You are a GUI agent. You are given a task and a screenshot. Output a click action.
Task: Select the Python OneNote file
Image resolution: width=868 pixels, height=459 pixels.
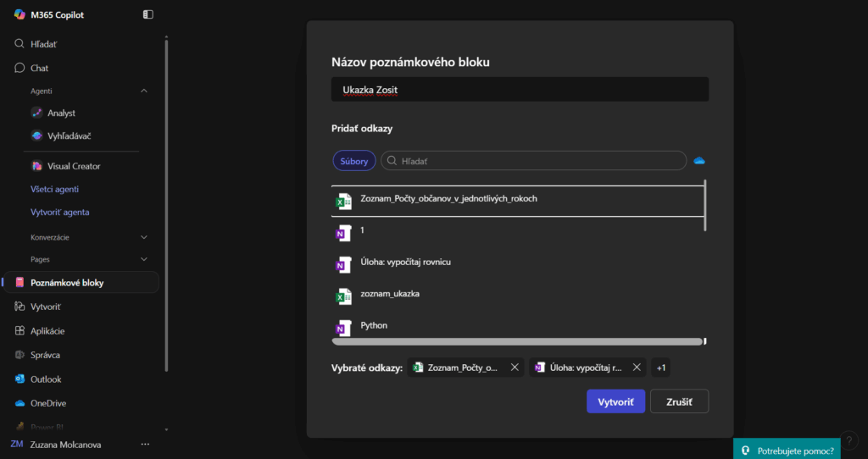(518, 326)
